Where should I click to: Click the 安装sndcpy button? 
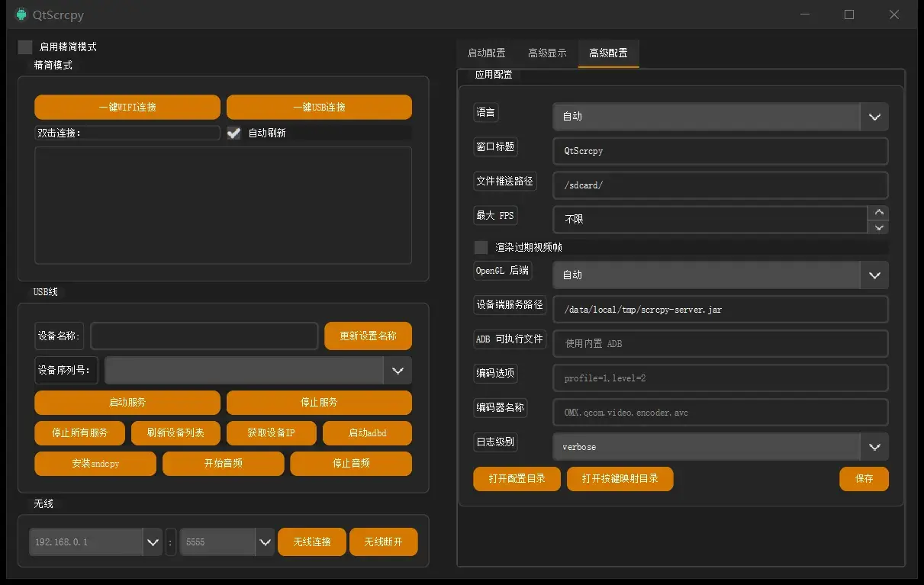pos(95,463)
